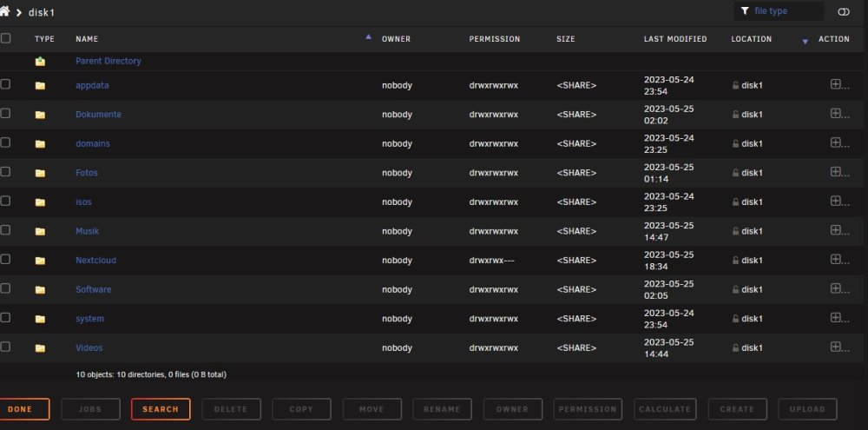
Task: Click Musik modified date 2023-05-25 14:47
Action: coord(668,232)
